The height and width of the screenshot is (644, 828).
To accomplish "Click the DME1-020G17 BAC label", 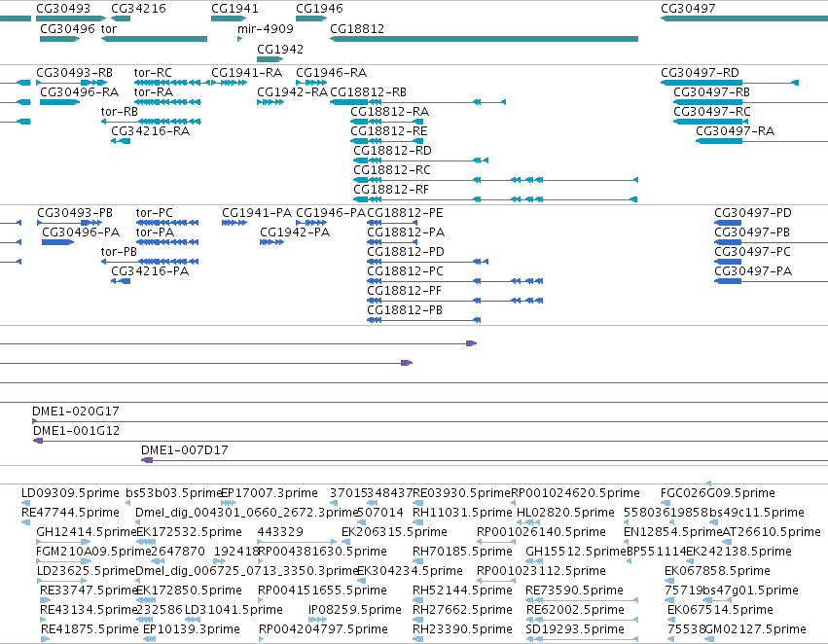I will click(76, 411).
